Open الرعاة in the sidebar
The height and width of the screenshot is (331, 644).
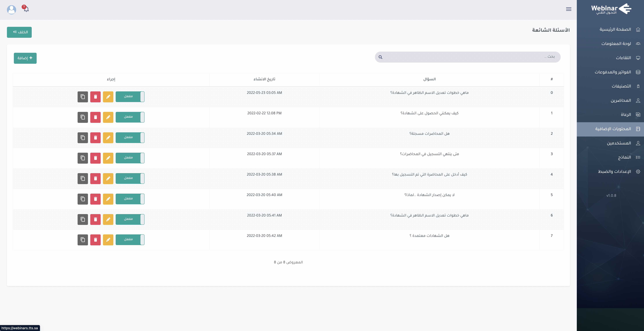610,114
